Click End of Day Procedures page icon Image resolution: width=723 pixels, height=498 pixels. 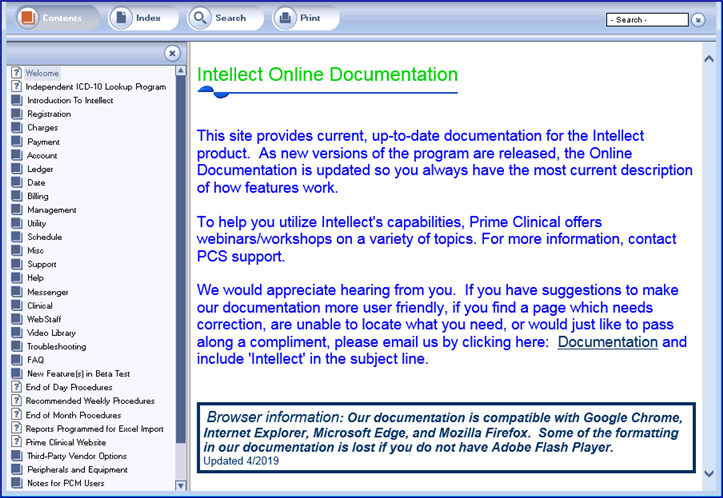[17, 387]
